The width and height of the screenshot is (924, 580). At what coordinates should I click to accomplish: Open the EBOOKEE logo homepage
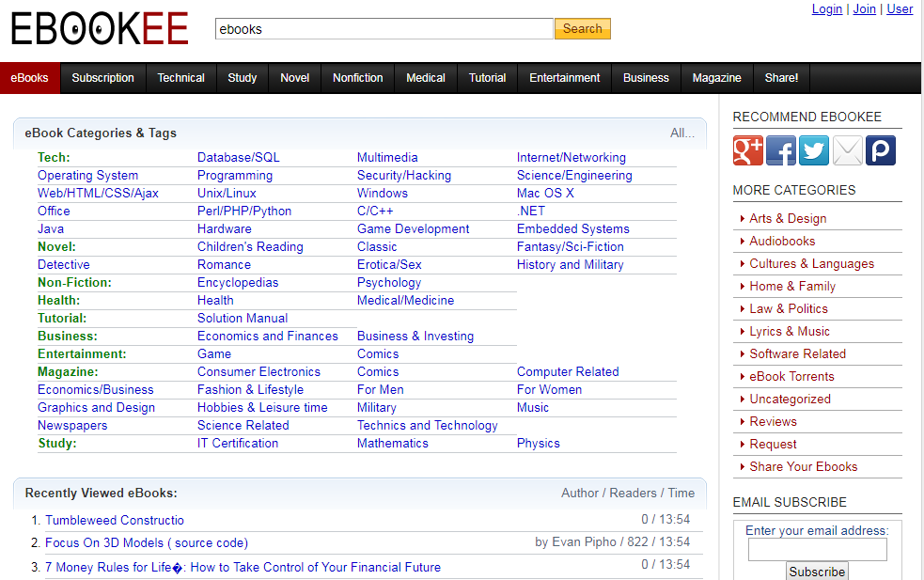coord(100,28)
